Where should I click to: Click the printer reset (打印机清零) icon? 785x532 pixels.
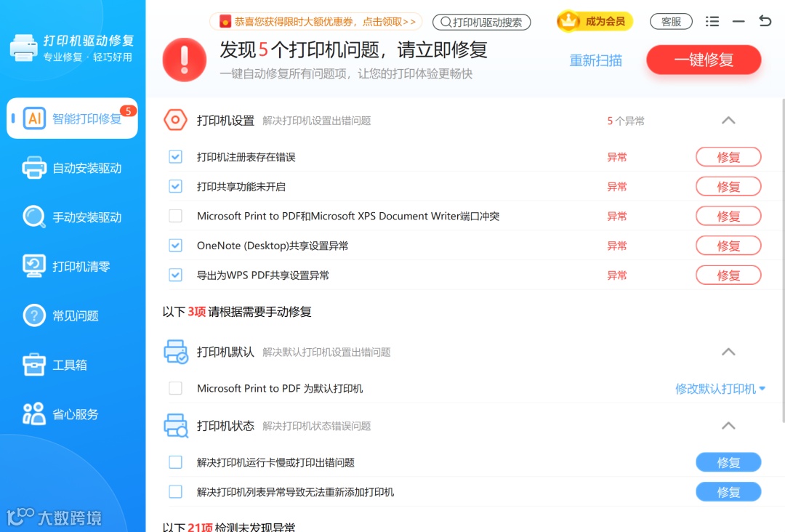pyautogui.click(x=34, y=266)
